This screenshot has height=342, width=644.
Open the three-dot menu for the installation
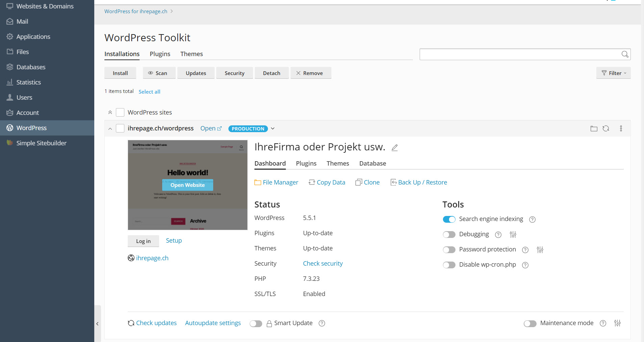[621, 128]
